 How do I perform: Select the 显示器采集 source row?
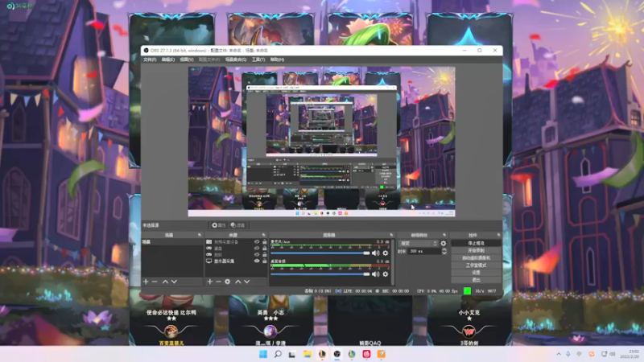(236, 261)
